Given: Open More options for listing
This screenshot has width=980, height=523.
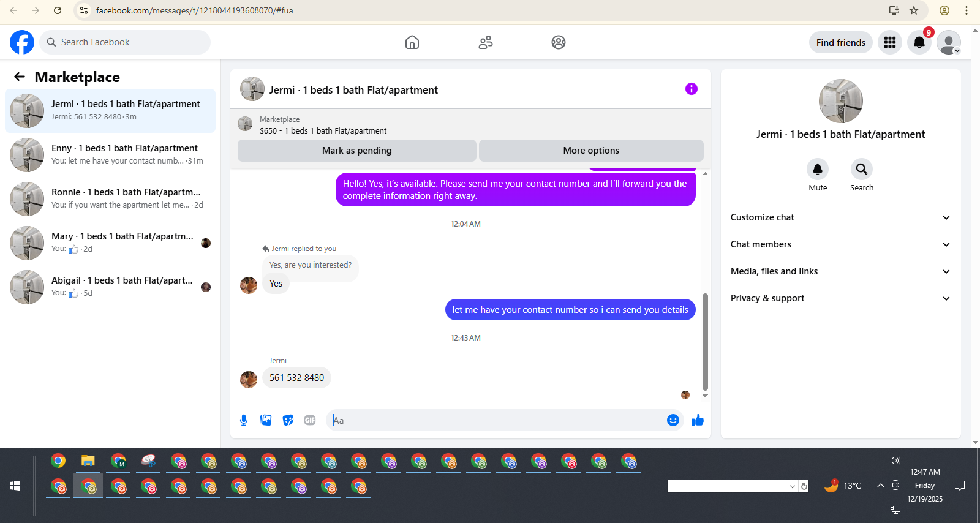Looking at the screenshot, I should (x=591, y=151).
